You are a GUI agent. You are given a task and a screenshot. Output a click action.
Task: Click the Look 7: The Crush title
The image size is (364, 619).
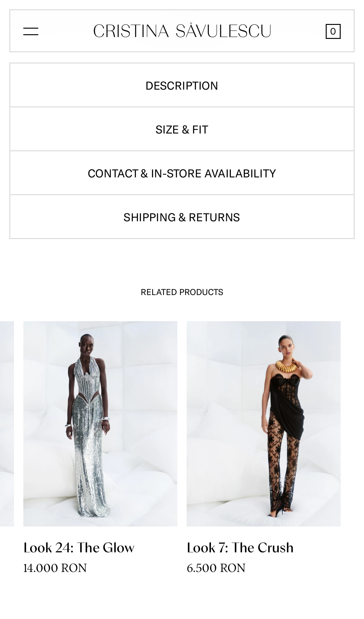[240, 547]
